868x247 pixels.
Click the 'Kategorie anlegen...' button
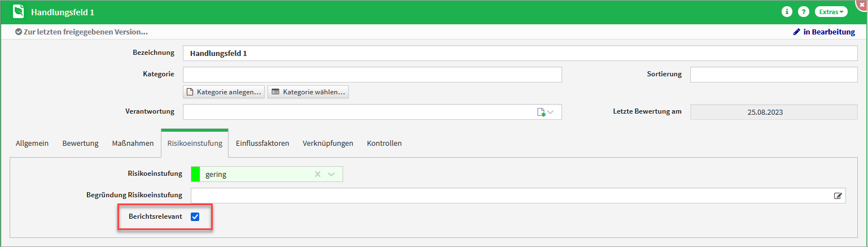[223, 92]
